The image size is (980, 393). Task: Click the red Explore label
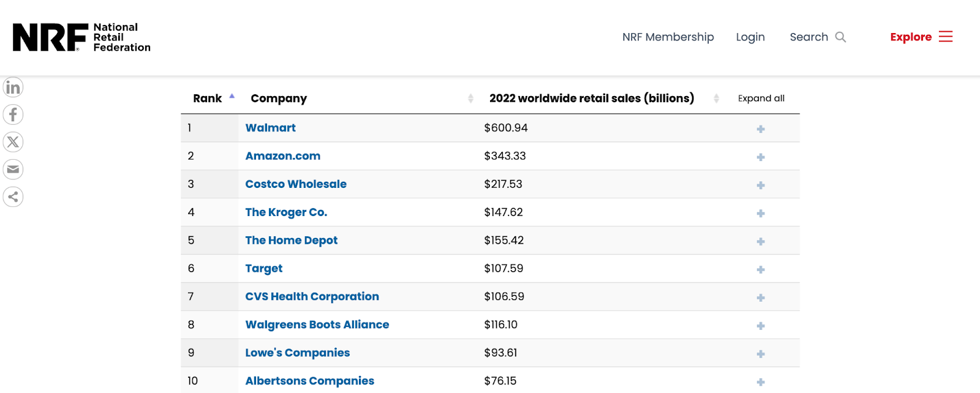click(x=911, y=37)
